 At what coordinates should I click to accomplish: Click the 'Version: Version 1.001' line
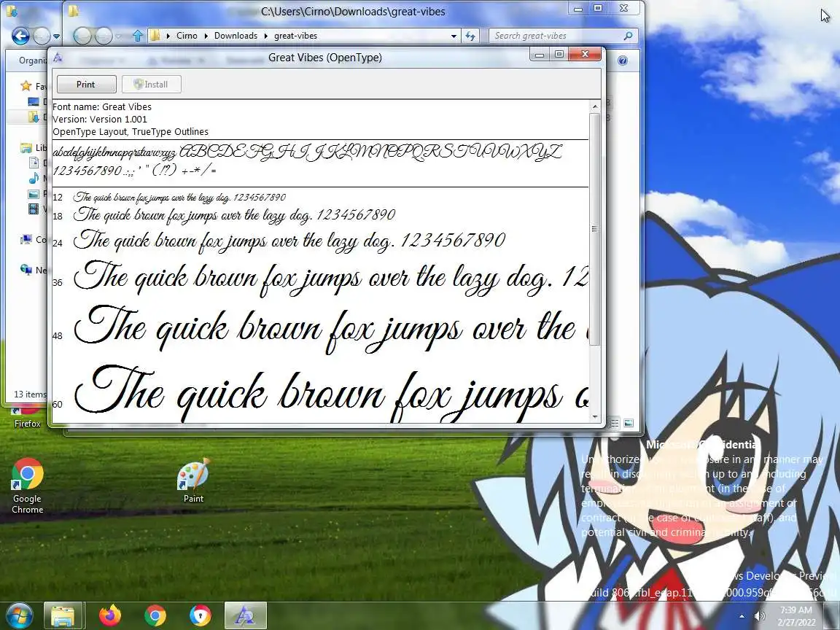pos(100,119)
